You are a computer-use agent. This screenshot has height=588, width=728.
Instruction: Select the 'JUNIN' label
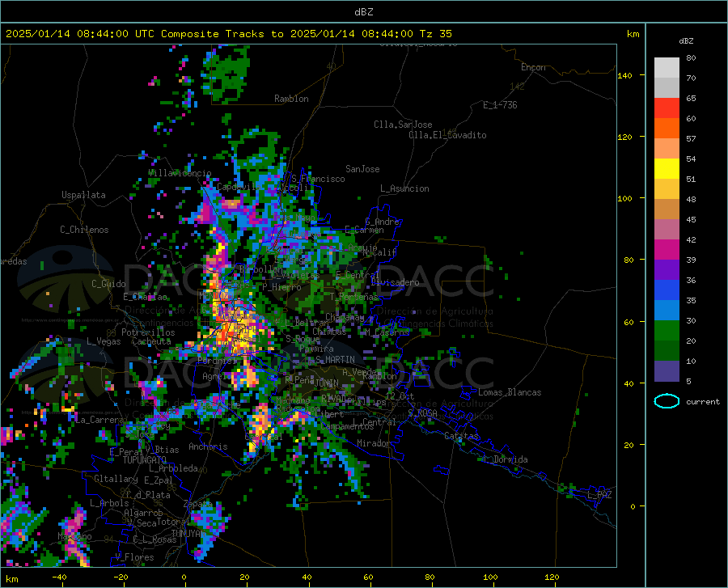pos(327,383)
